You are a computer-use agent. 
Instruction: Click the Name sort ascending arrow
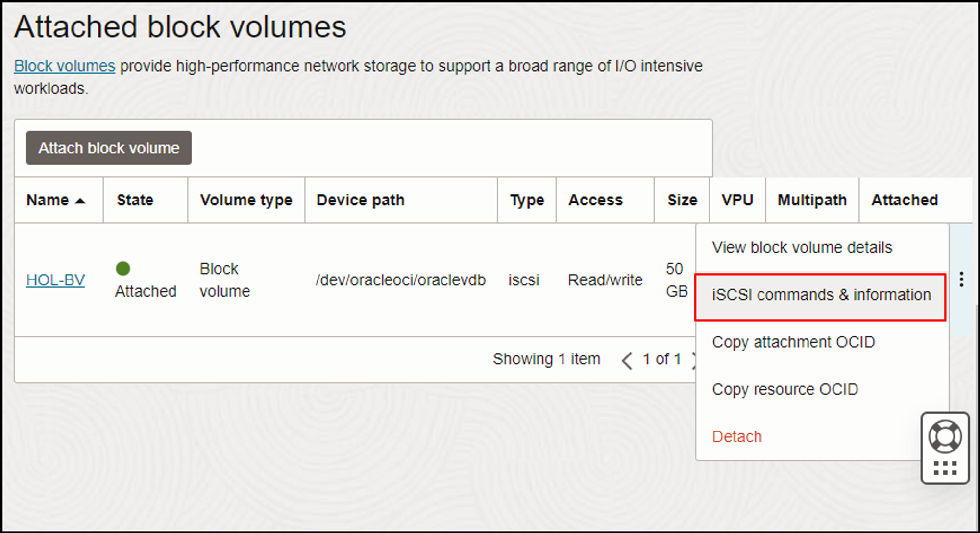[81, 201]
